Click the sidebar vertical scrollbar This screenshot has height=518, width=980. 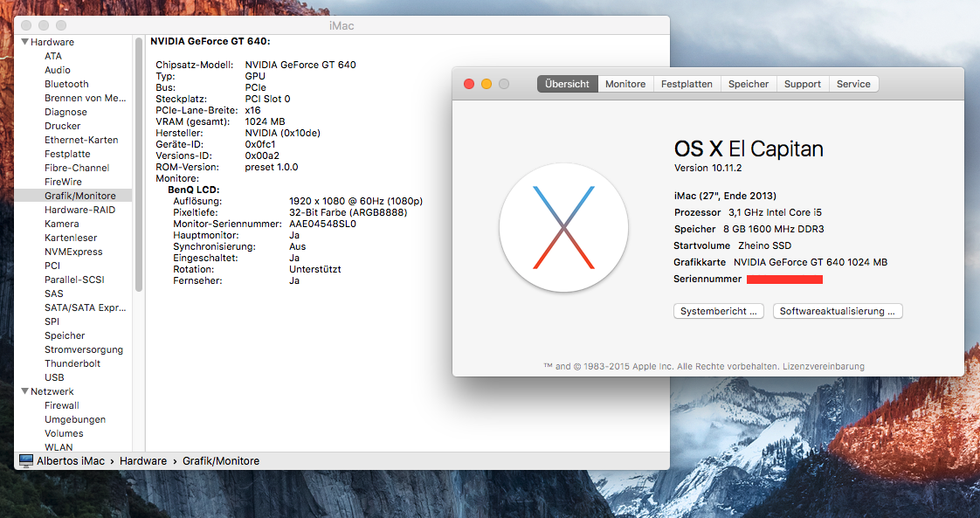pyautogui.click(x=139, y=166)
